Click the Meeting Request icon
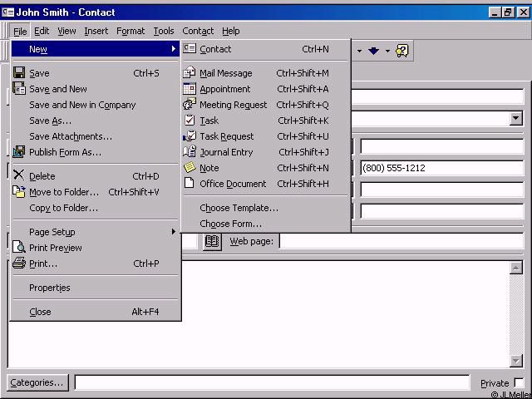The height and width of the screenshot is (399, 532). (x=190, y=104)
